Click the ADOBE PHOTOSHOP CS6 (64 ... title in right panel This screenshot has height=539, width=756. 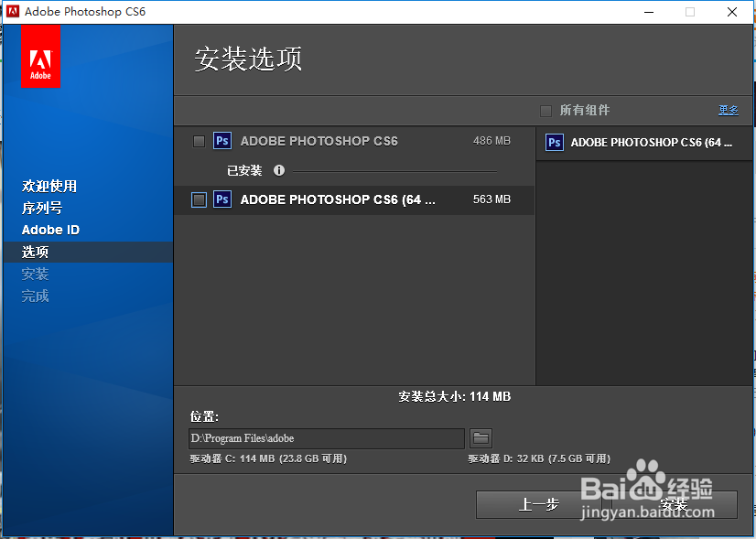652,143
